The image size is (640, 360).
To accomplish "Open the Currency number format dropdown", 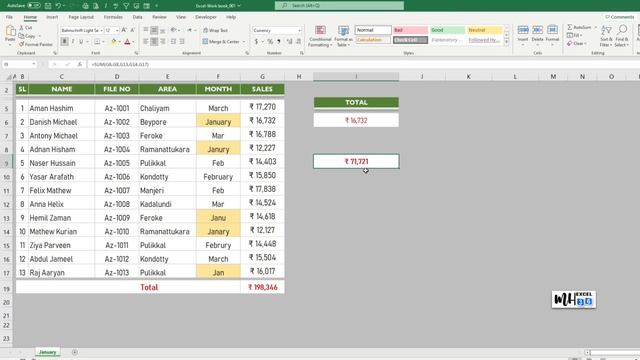I will (300, 31).
